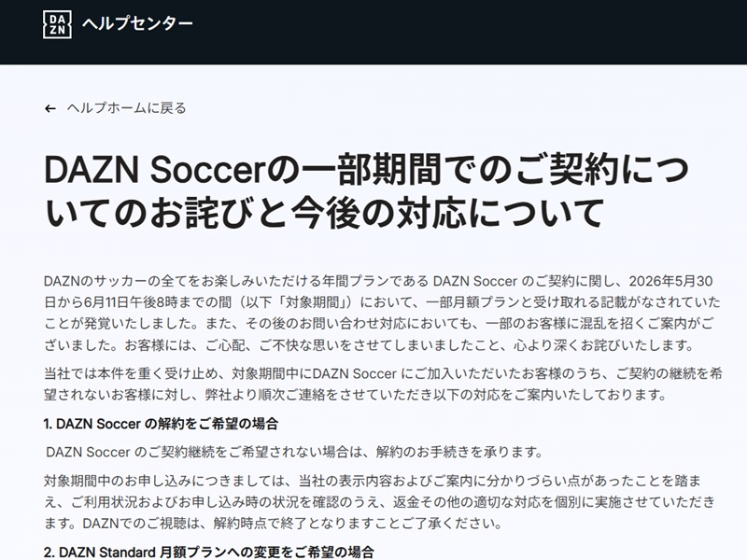Viewport: 747px width, 560px height.
Task: Click heading 2. DAZN Standard 月額プランへの変更
Action: coord(208,553)
